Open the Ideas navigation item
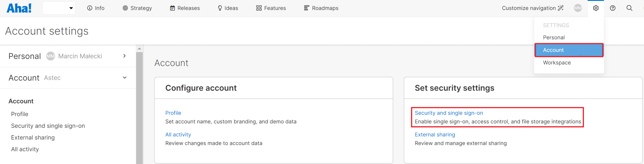Viewport: 644px width, 164px height. tap(228, 8)
